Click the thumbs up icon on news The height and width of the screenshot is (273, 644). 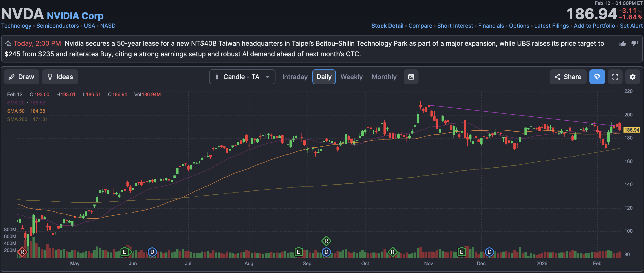622,44
